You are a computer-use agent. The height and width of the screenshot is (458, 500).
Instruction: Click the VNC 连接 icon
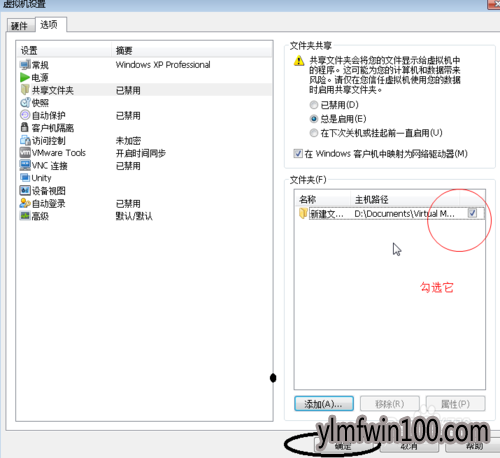(x=25, y=165)
